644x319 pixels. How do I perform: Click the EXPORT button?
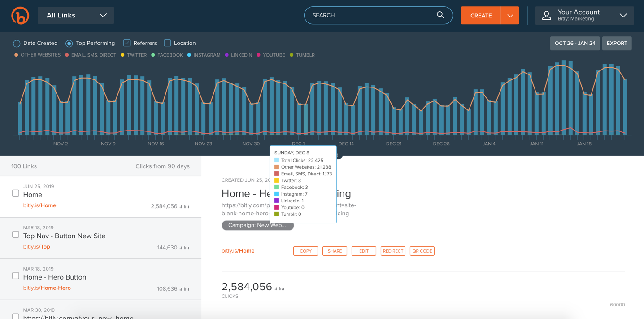(617, 43)
